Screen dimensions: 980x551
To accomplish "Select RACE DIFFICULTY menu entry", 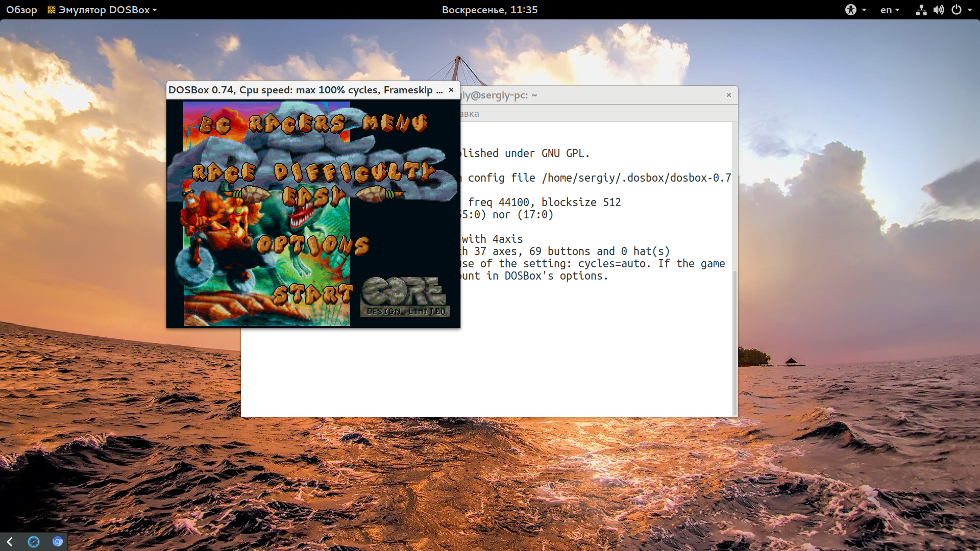I will pyautogui.click(x=312, y=172).
